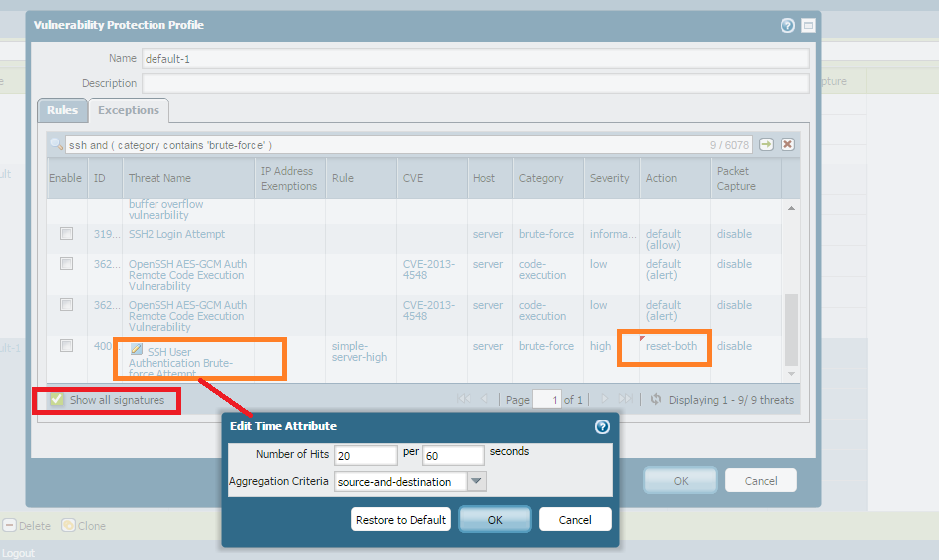Click the scroll-up arrow of threats list

[x=792, y=208]
